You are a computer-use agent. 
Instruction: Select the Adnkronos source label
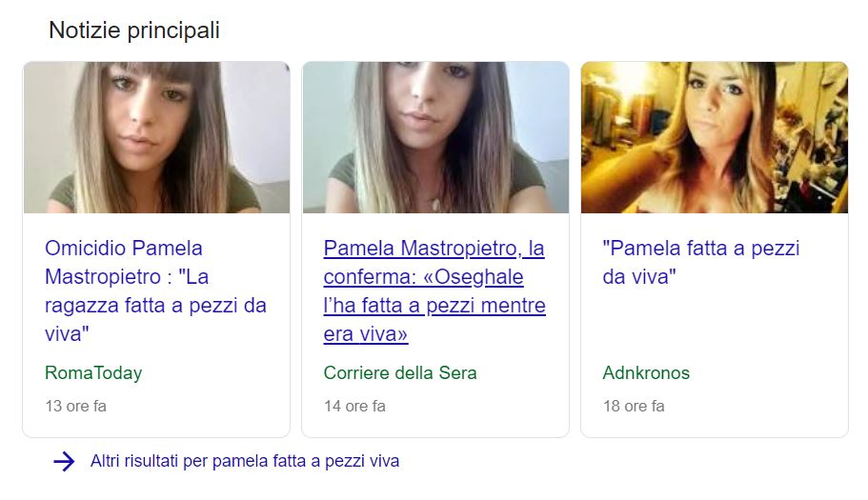point(646,372)
